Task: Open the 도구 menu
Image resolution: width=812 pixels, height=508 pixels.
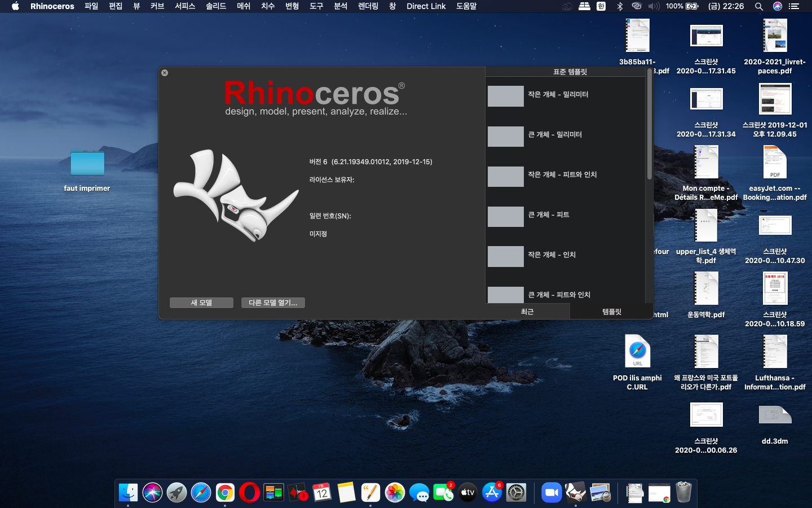Action: tap(316, 6)
